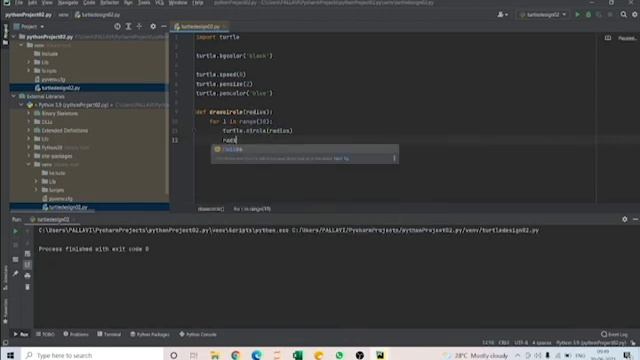640x360 pixels.
Task: Open the Refactor menu
Action: [109, 2]
